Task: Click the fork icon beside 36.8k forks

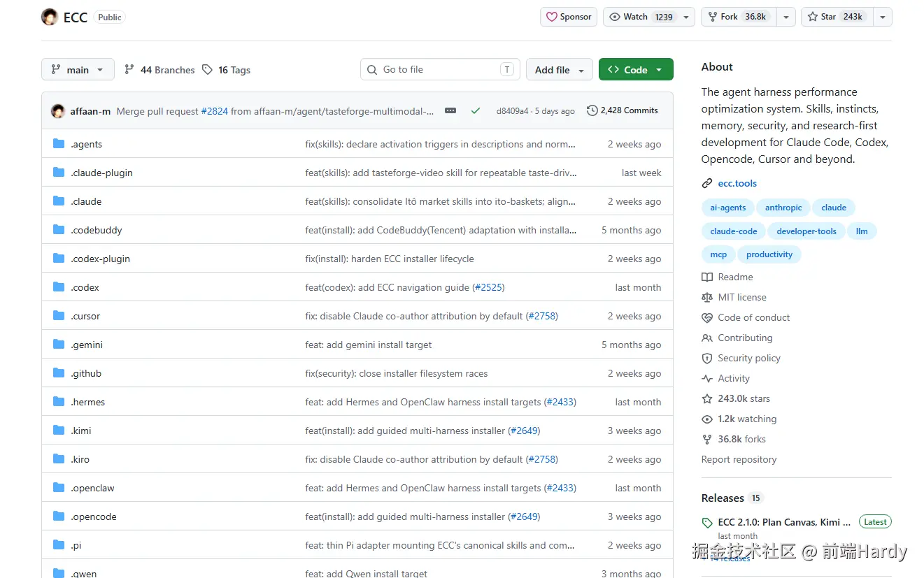Action: coord(707,439)
